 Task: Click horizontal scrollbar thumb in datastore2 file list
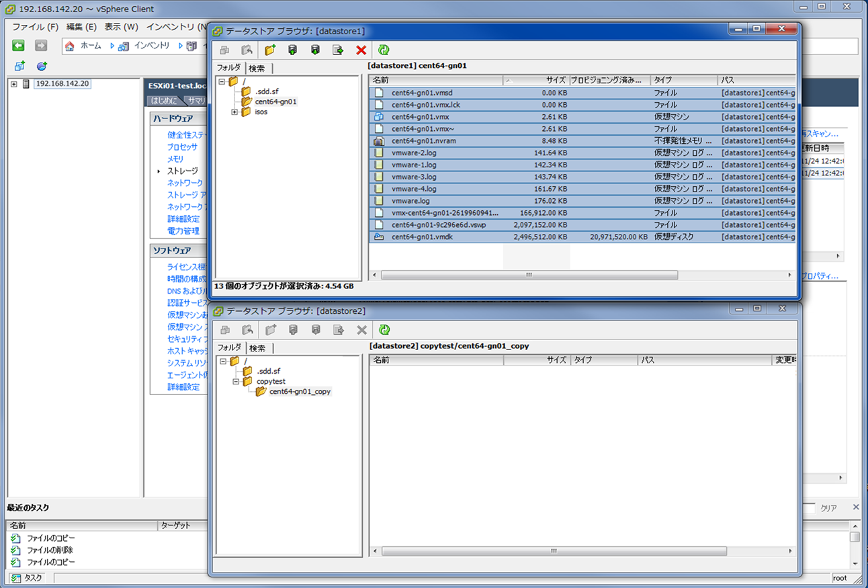click(554, 551)
